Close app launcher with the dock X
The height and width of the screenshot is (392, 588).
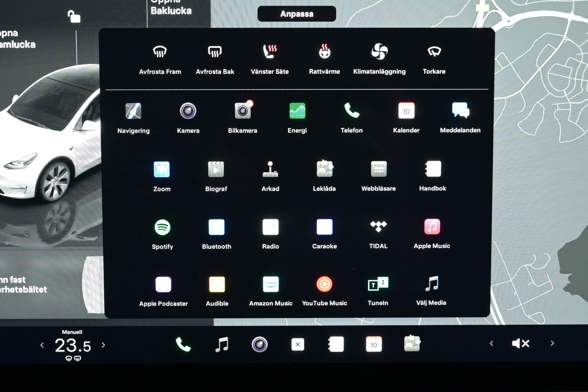pyautogui.click(x=298, y=344)
